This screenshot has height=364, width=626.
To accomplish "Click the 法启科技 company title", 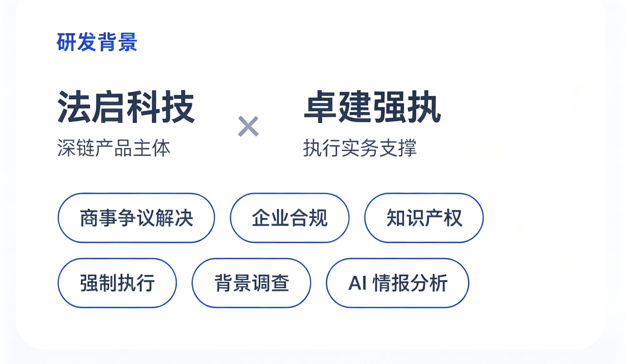I will click(x=126, y=107).
